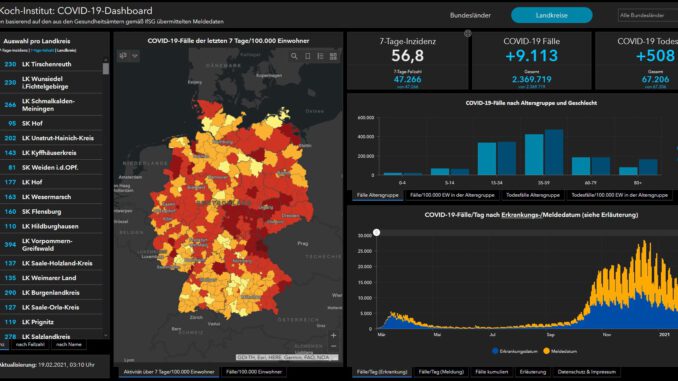The width and height of the screenshot is (678, 381).
Task: Click the time chart range slider track
Action: (x=528, y=233)
